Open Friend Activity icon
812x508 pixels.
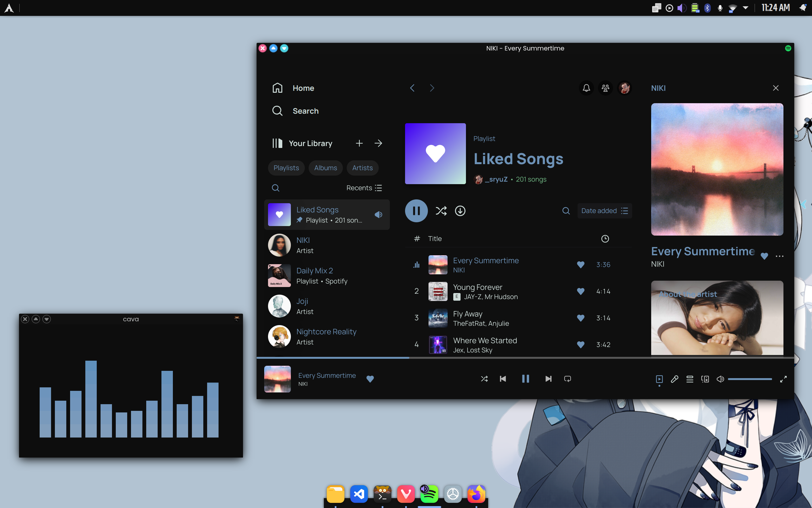(x=605, y=88)
